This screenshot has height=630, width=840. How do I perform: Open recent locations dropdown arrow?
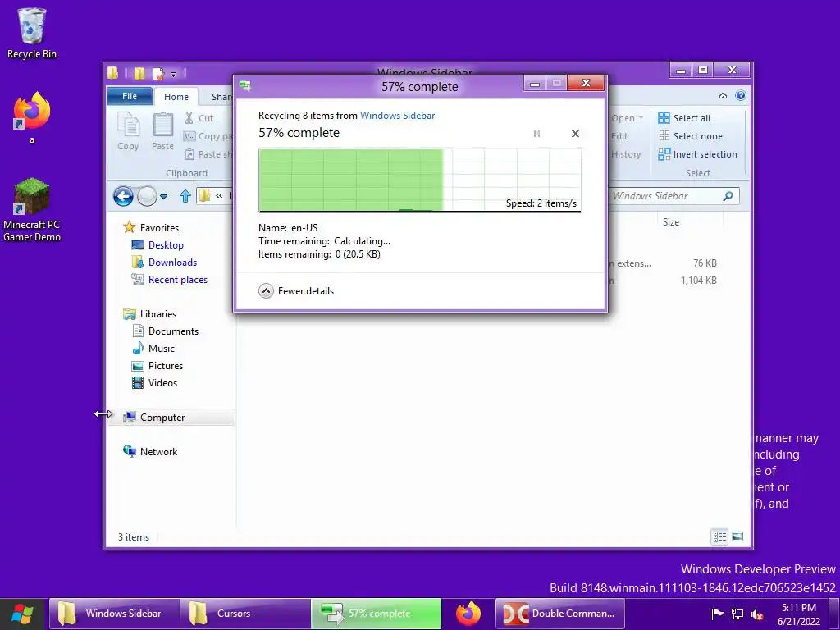[x=164, y=197]
